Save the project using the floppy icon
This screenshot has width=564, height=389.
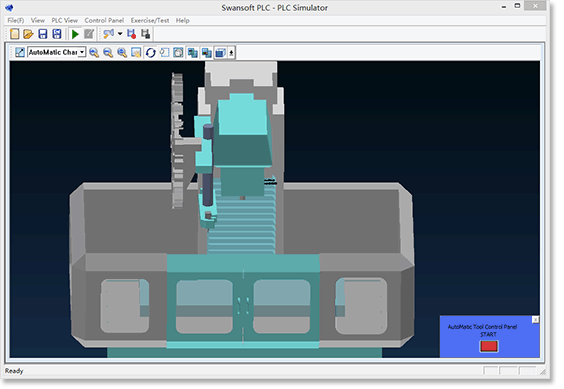pos(43,34)
